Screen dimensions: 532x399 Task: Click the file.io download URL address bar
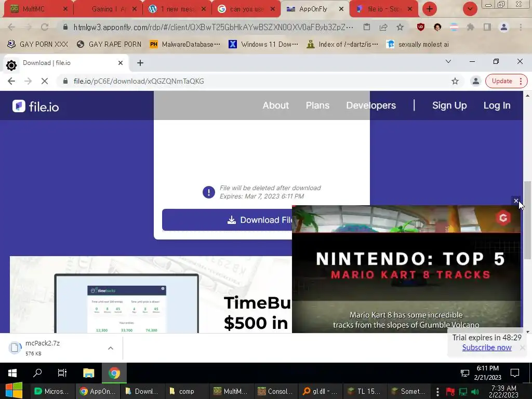tap(138, 81)
